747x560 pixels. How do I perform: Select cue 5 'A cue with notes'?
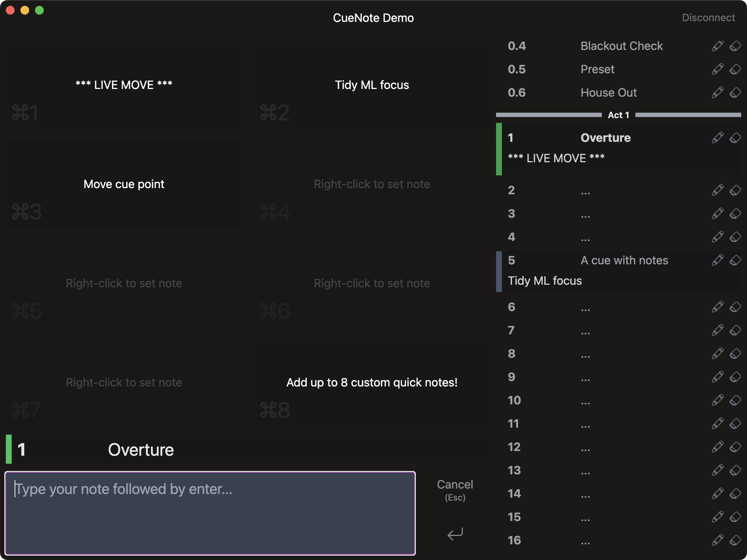(618, 272)
